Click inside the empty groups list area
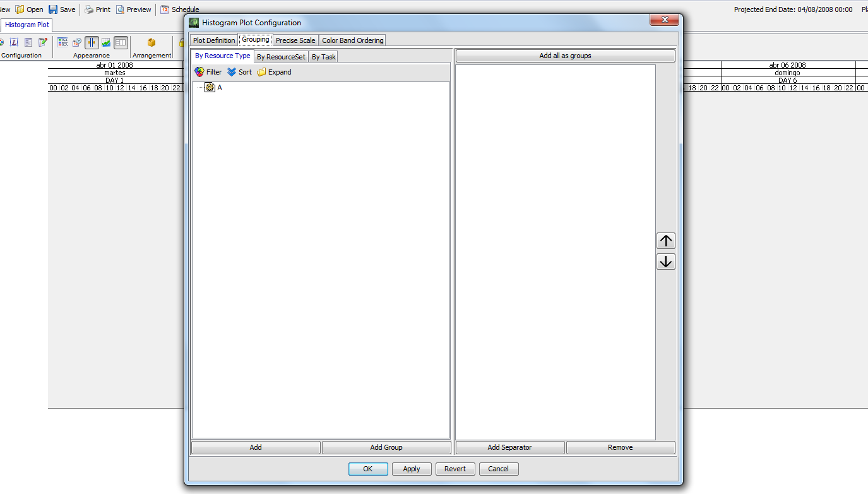868x494 pixels. coord(555,253)
